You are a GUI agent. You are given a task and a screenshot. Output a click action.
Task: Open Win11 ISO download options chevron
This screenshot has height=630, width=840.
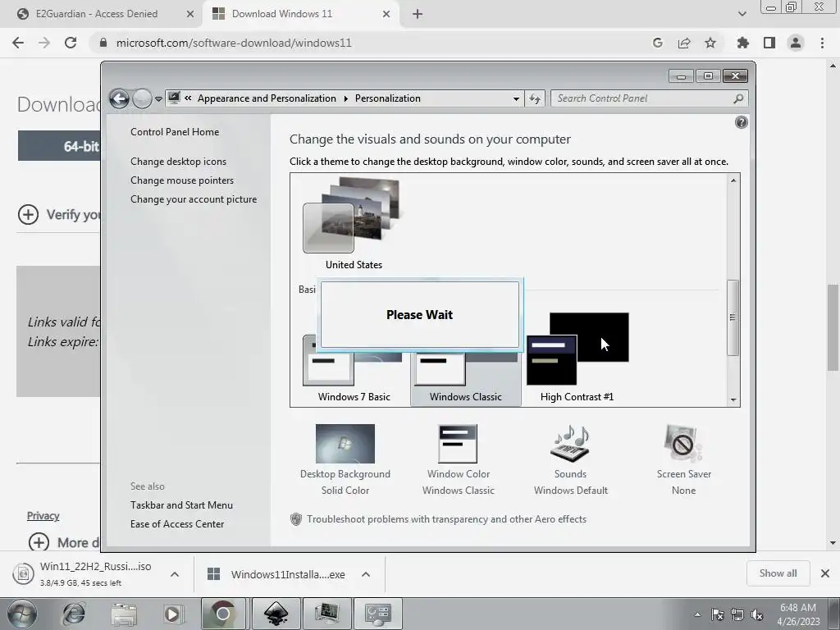(x=175, y=574)
